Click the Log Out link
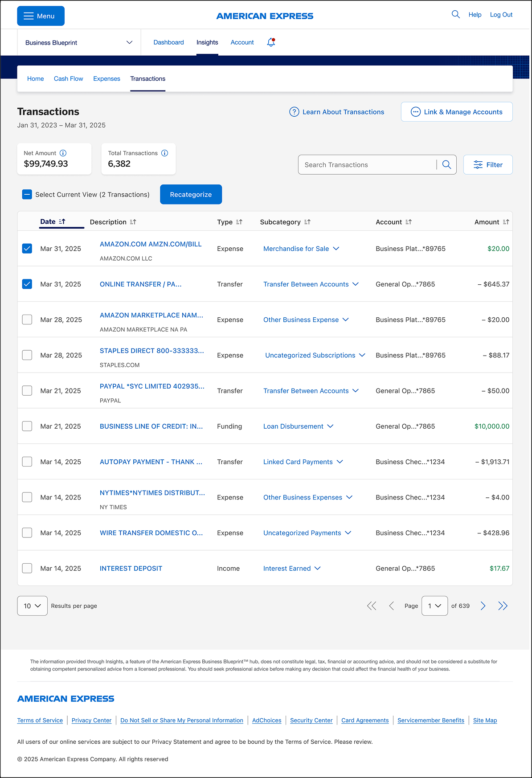This screenshot has width=532, height=778. [501, 15]
